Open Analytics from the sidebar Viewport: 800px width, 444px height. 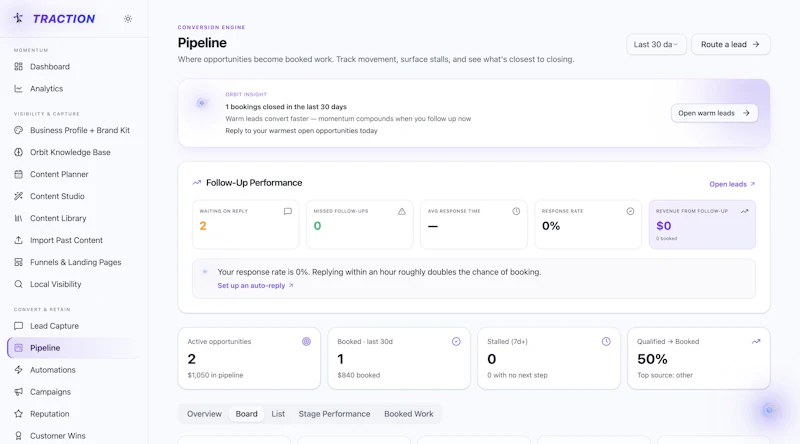(x=73, y=88)
